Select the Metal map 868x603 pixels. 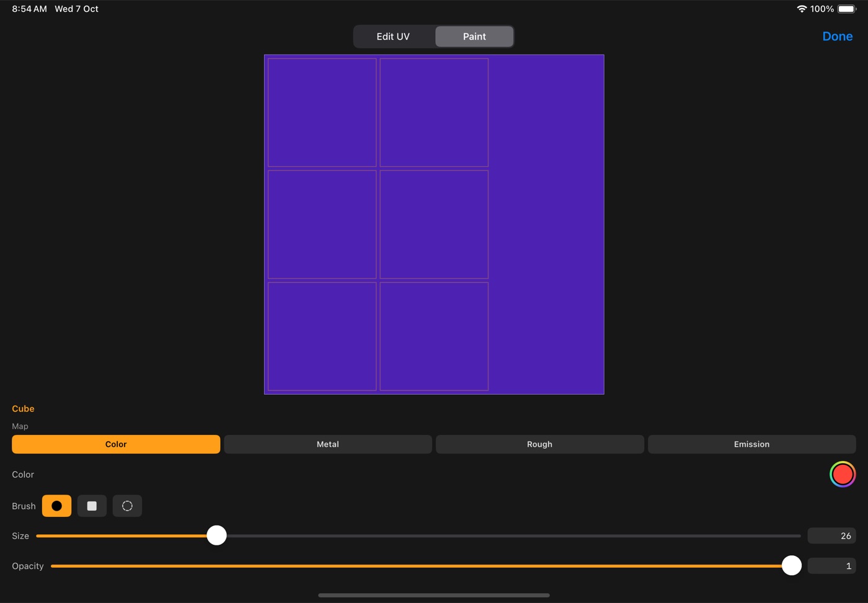click(x=328, y=444)
